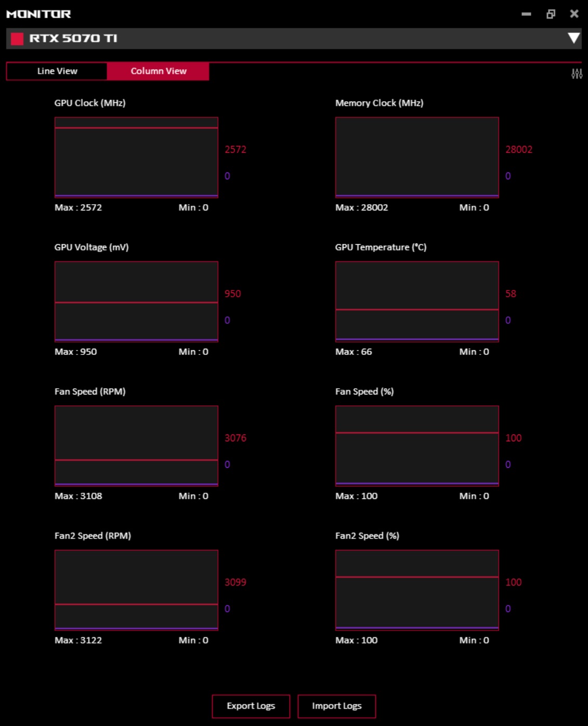Click the Fan2 Speed (RPM) graph

(x=136, y=590)
